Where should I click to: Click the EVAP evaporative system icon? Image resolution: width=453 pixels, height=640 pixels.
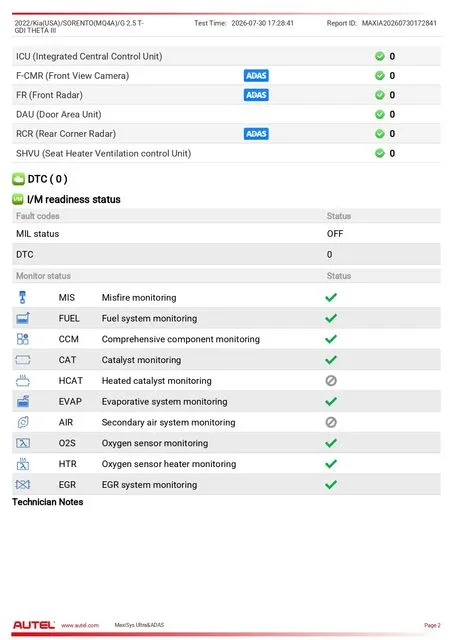[x=23, y=401]
